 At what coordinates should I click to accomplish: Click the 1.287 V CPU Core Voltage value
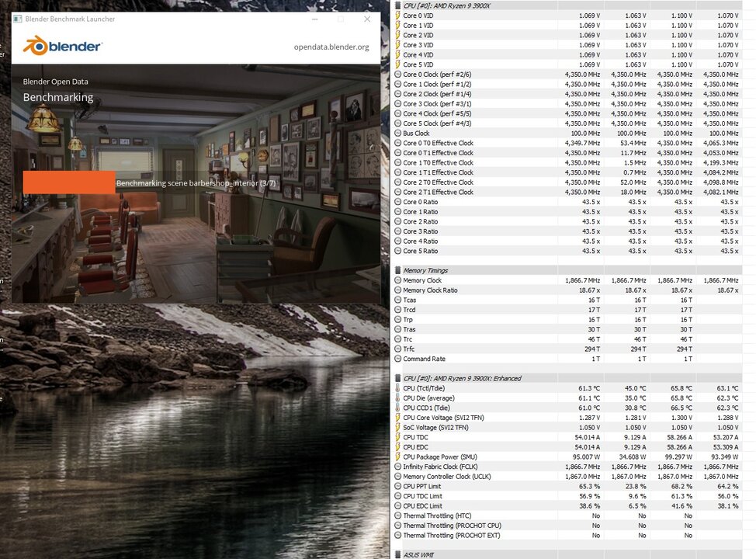tap(589, 417)
